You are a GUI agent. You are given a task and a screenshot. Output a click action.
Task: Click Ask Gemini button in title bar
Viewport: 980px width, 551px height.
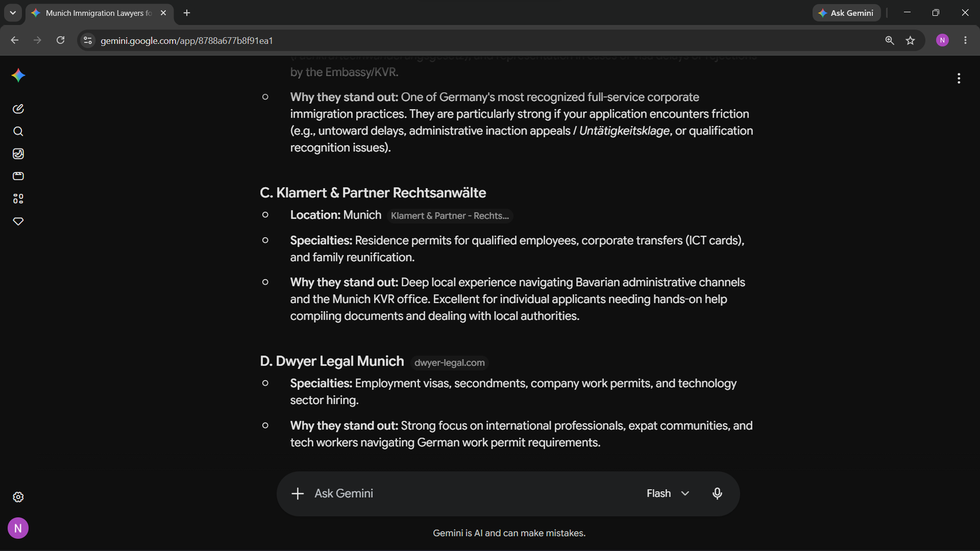(x=846, y=13)
